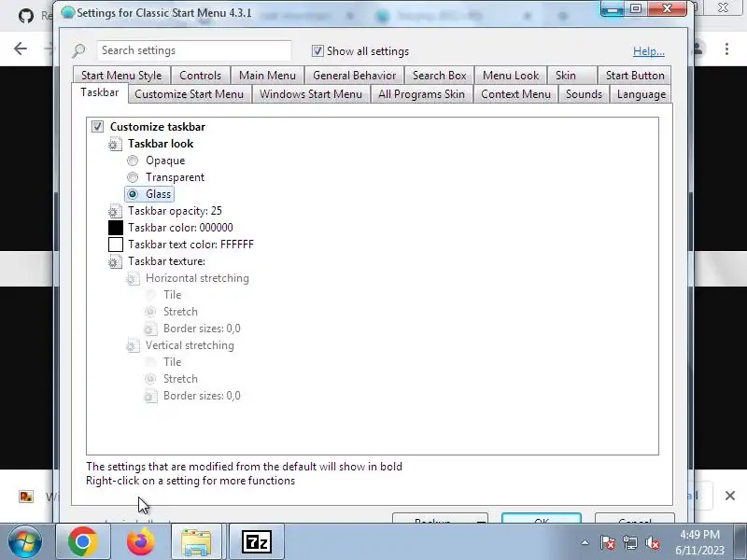Click the gear icon beside Taskbar texture
Screen dimensions: 747x560
coord(115,261)
